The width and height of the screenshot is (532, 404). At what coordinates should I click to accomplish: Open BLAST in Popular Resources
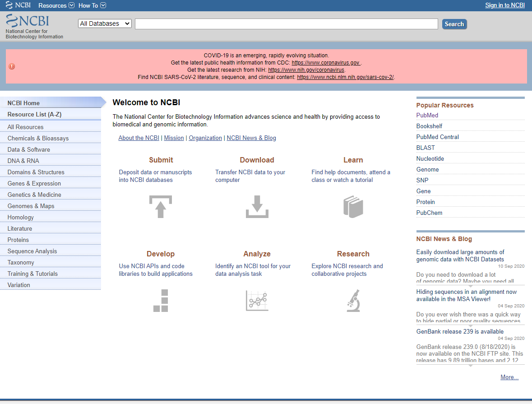(426, 148)
